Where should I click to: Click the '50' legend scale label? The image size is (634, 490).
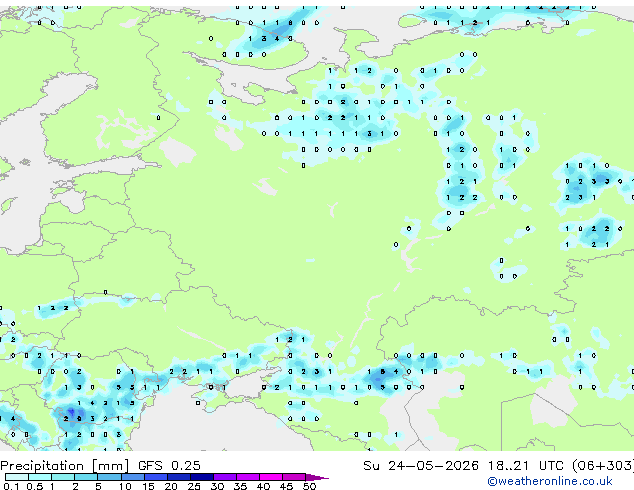[x=309, y=486]
